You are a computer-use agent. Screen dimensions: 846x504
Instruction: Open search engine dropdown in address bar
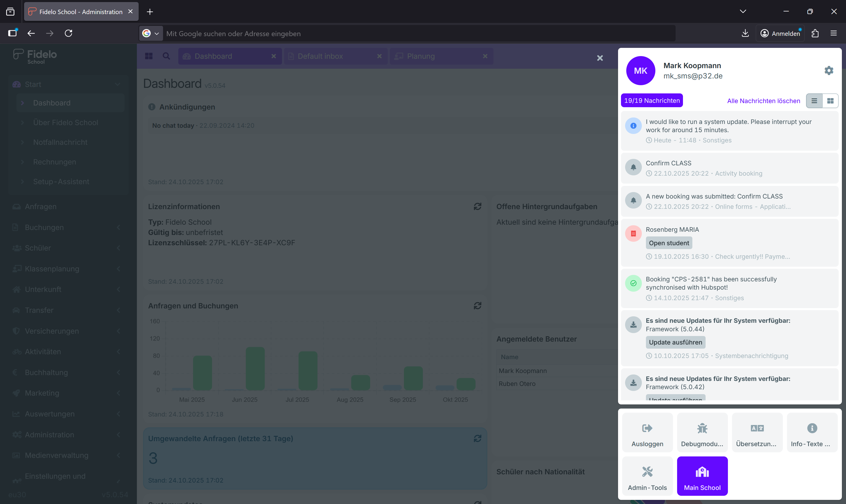click(x=151, y=33)
